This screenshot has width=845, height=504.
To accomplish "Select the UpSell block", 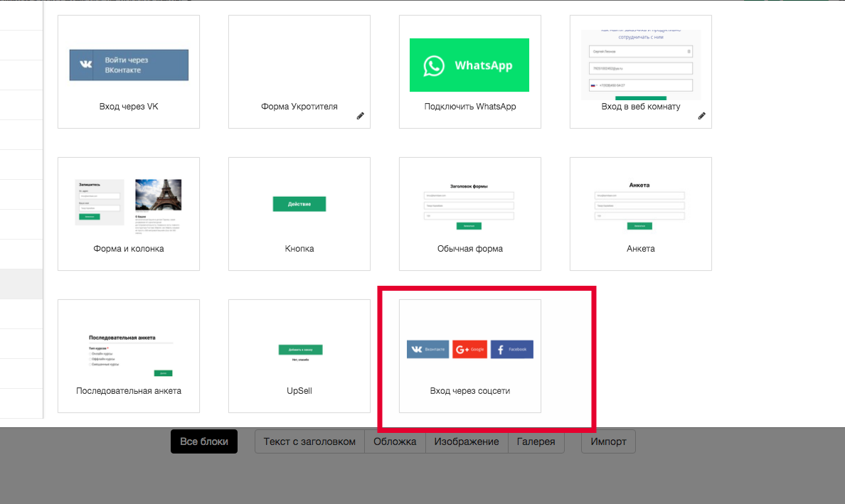I will coord(299,356).
